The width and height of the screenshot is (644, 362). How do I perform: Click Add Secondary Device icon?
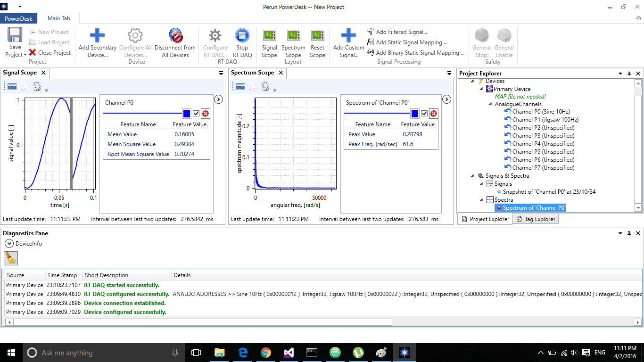pyautogui.click(x=97, y=36)
